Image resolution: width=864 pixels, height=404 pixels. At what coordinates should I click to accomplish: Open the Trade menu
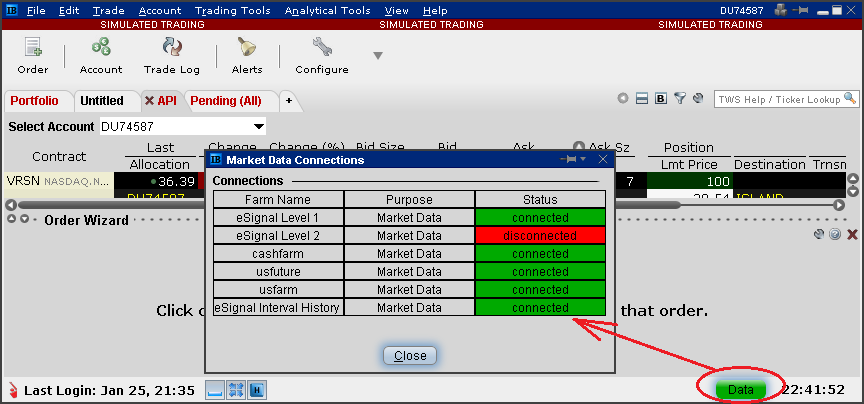pos(109,10)
